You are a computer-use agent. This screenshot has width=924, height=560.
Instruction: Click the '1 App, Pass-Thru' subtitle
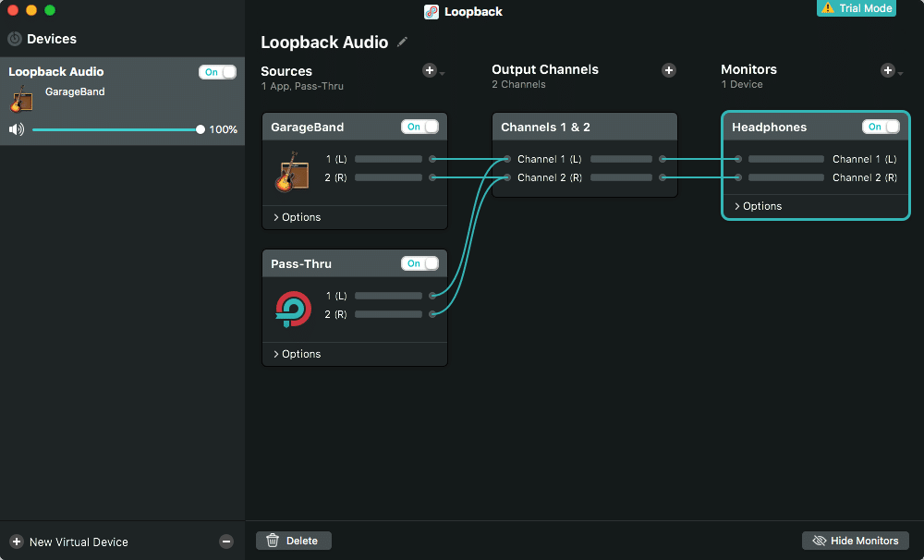[x=302, y=86]
